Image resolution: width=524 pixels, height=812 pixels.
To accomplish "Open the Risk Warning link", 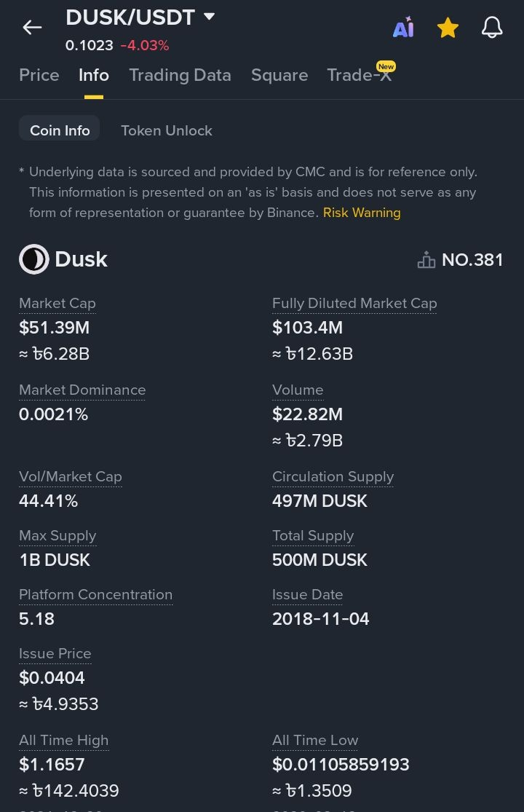I will click(x=362, y=213).
